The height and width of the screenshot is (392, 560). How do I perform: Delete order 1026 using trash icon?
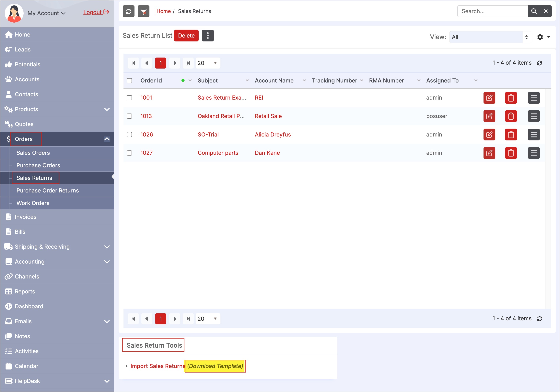coord(511,135)
